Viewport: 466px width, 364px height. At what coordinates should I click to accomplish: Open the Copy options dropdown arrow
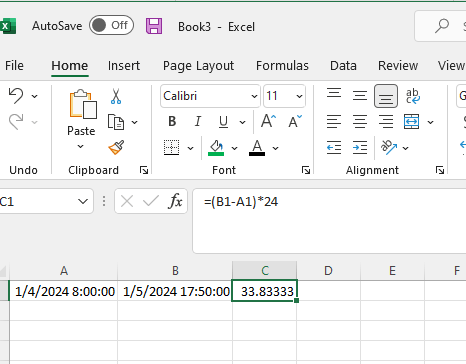[x=134, y=122]
